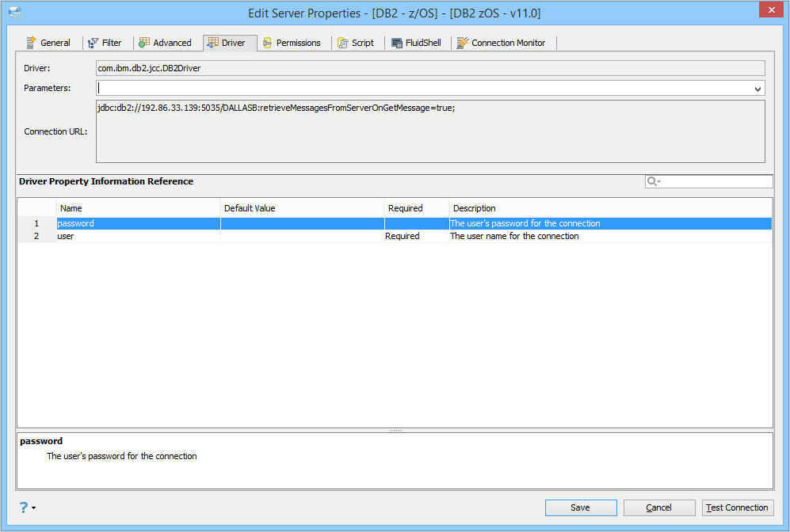Click the Driver class name field

[x=430, y=68]
